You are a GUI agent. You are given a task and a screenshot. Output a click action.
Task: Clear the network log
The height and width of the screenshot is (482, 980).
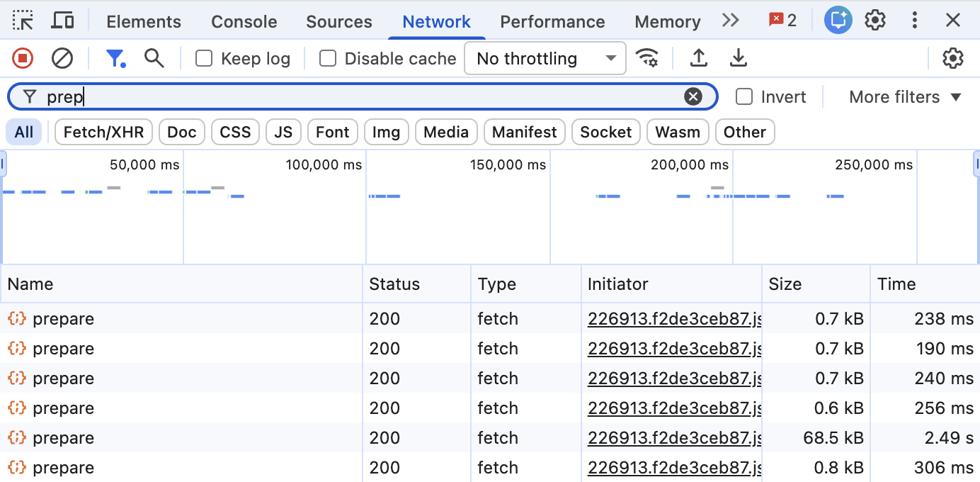point(62,58)
